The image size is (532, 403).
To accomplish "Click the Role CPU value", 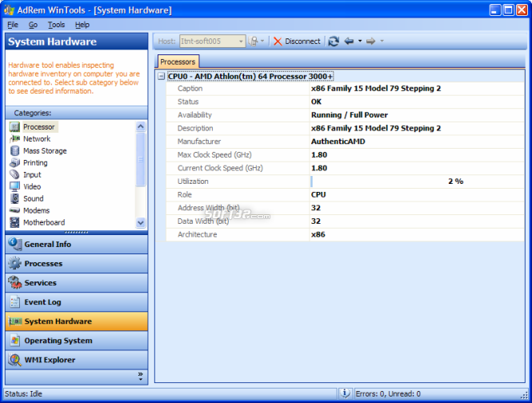I will (318, 195).
